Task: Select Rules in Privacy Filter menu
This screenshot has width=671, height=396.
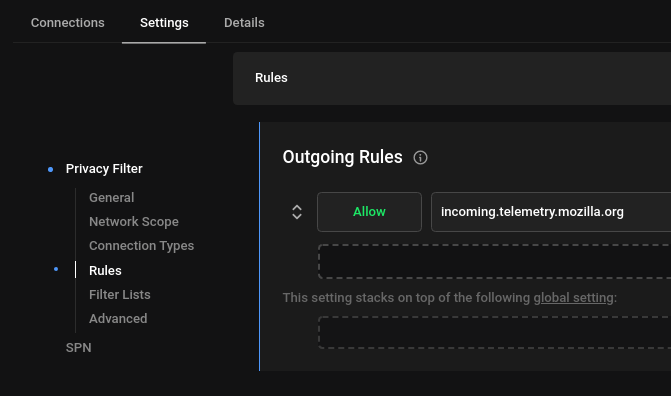Action: (x=105, y=271)
